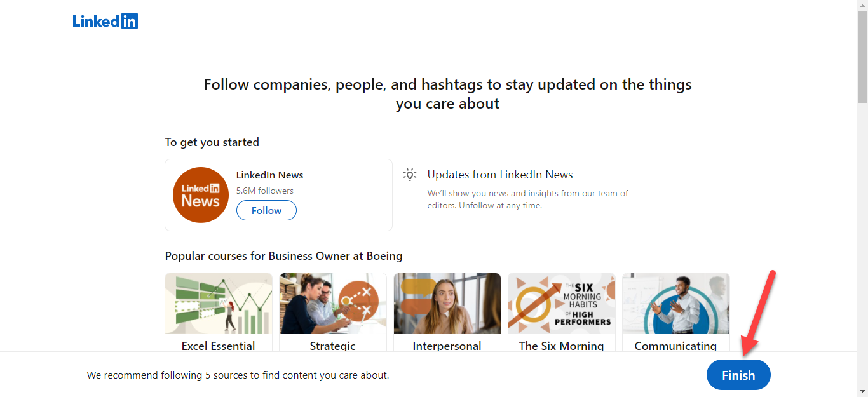Viewport: 868px width, 397px height.
Task: Open the Excel Essential course thumbnail
Action: [219, 304]
